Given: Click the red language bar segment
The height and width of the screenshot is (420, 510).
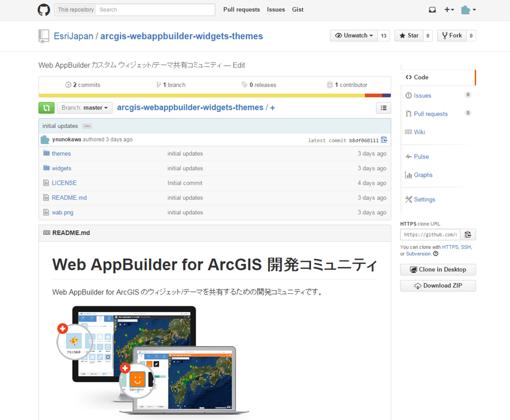Looking at the screenshot, I should pyautogui.click(x=373, y=95).
